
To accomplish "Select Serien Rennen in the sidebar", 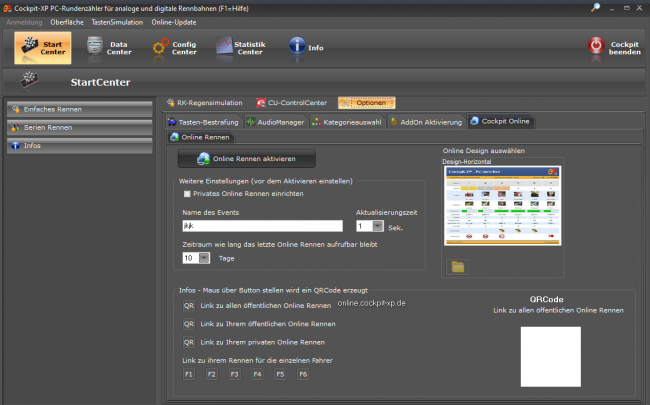I will [79, 127].
